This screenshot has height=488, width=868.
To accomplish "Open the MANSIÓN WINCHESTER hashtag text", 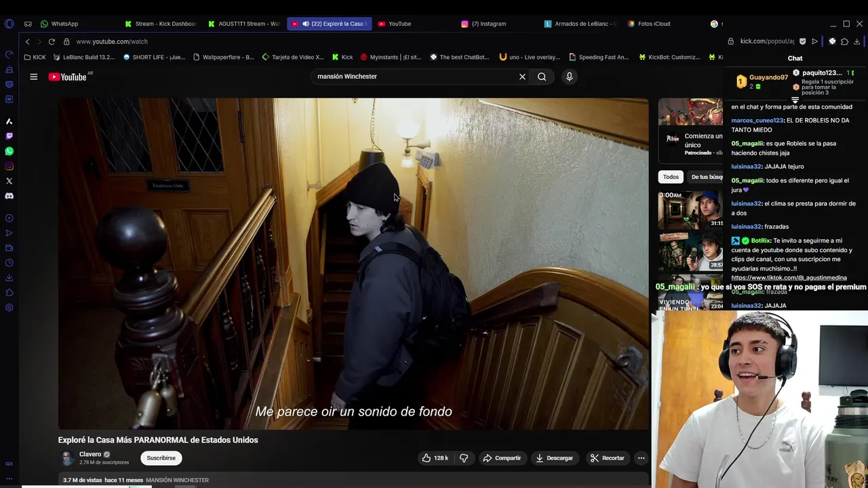I will click(x=177, y=480).
